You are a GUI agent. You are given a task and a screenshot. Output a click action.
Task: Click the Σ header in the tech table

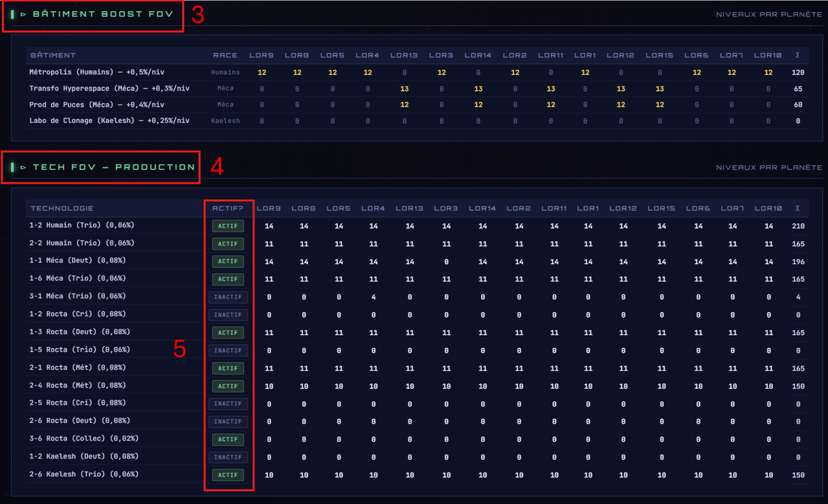798,208
